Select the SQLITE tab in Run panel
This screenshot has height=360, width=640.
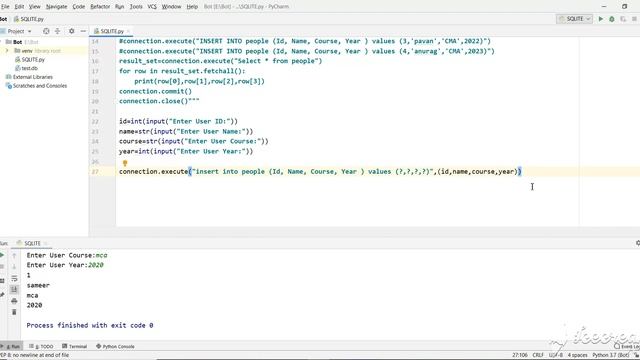(x=32, y=243)
